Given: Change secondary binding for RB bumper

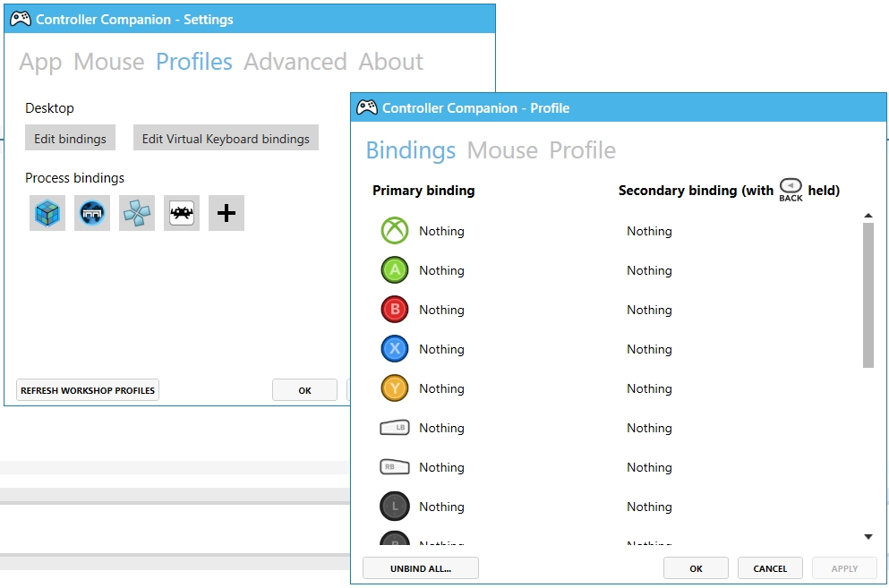Looking at the screenshot, I should coord(649,467).
